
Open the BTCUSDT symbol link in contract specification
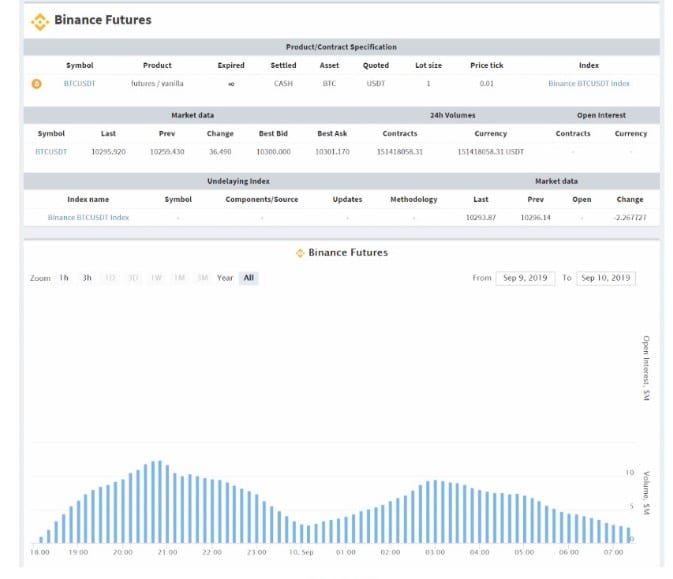click(79, 84)
